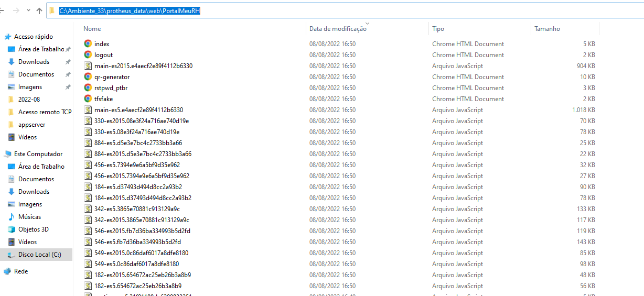This screenshot has height=296, width=644.
Task: Open Acesso remoto TCP folder in sidebar
Action: coord(45,112)
